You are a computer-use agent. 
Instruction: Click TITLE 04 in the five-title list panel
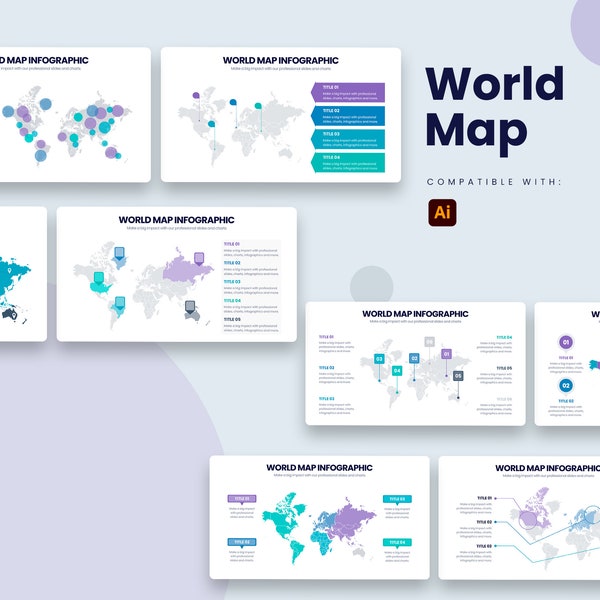point(232,300)
